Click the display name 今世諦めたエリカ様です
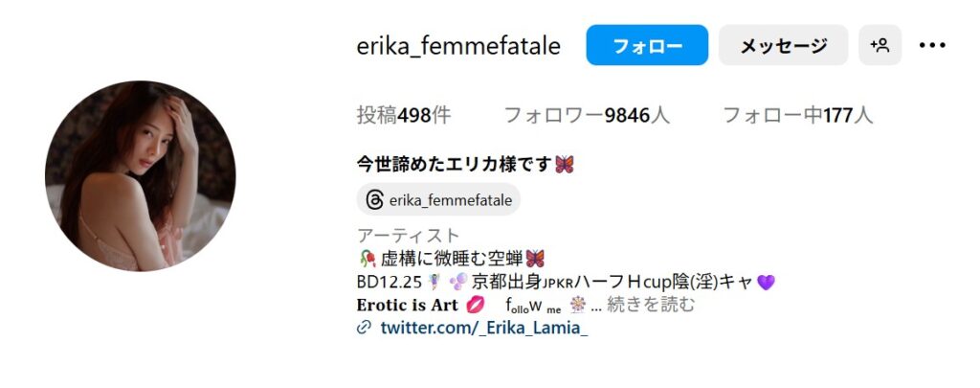Viewport: 980px width, 388px height. [455, 165]
